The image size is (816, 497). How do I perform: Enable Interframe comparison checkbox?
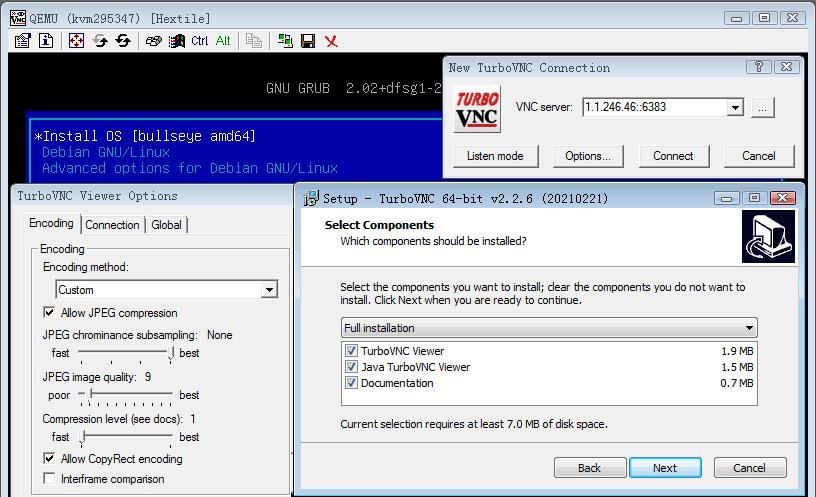click(x=50, y=479)
